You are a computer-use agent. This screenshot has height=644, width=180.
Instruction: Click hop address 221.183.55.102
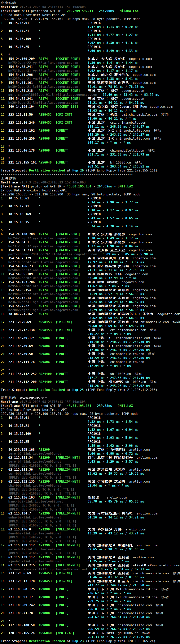21,131
